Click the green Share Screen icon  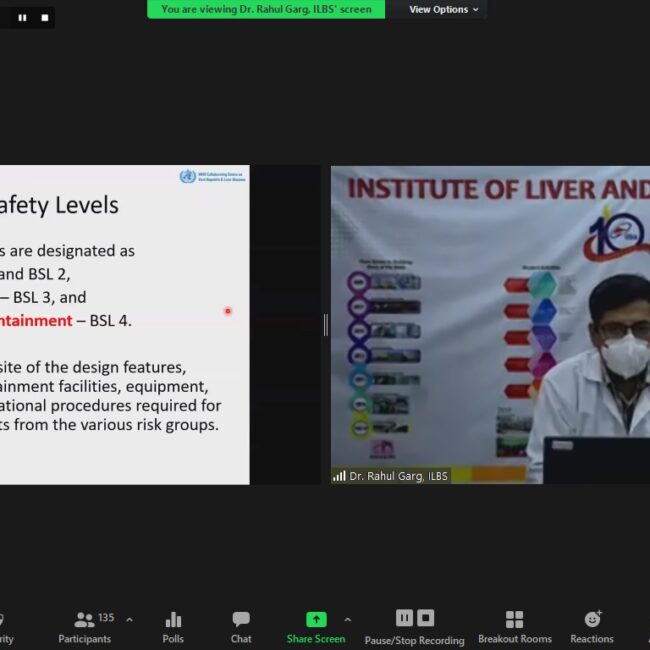tap(316, 620)
